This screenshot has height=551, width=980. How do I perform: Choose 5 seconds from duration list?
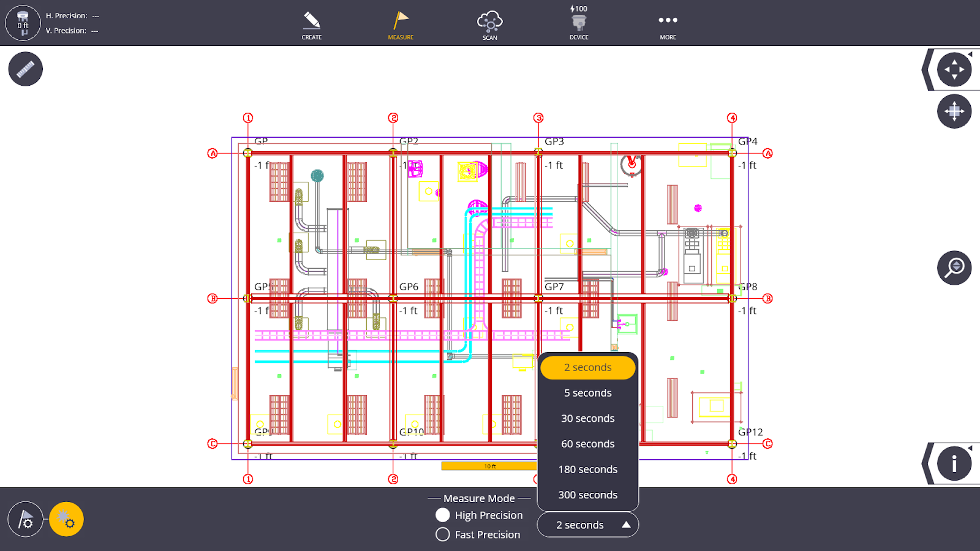pos(587,393)
